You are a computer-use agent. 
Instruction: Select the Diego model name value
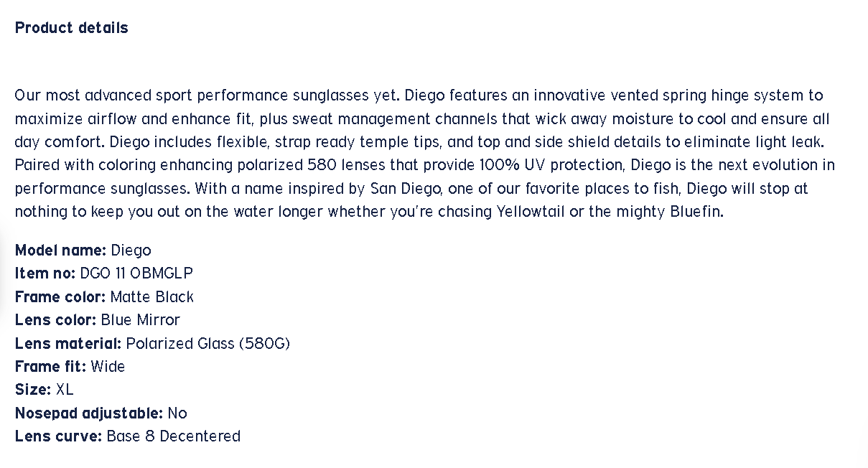point(131,251)
